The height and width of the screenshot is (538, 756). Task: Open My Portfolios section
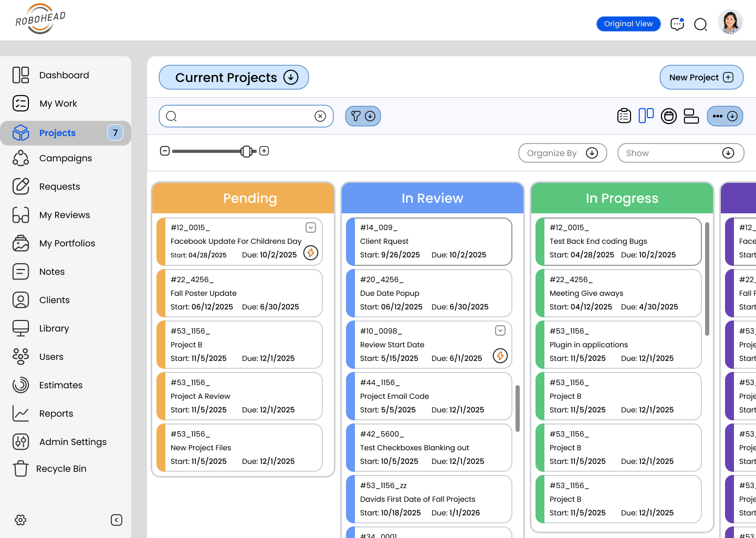coord(54,243)
